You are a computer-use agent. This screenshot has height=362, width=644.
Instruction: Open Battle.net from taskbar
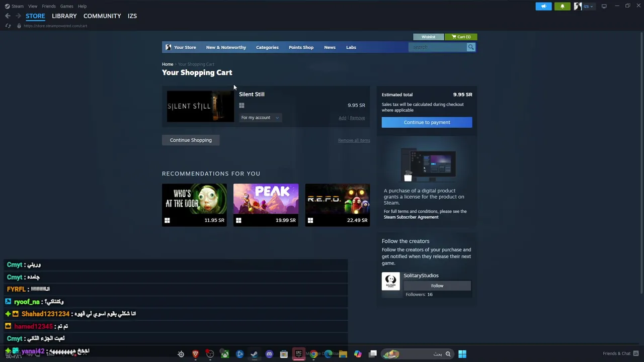239,354
